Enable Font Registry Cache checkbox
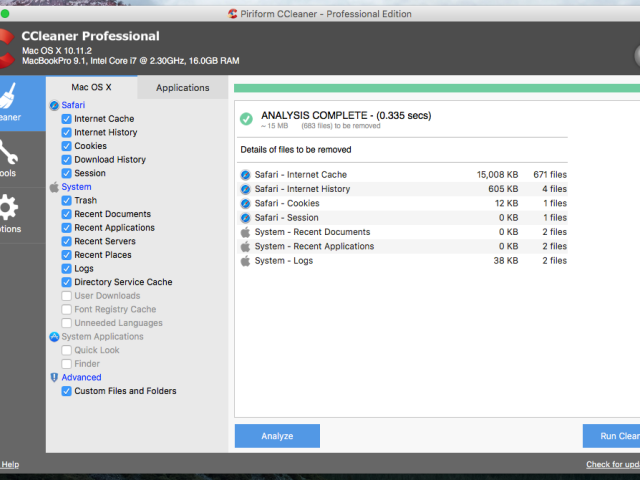The height and width of the screenshot is (480, 640). pos(67,309)
